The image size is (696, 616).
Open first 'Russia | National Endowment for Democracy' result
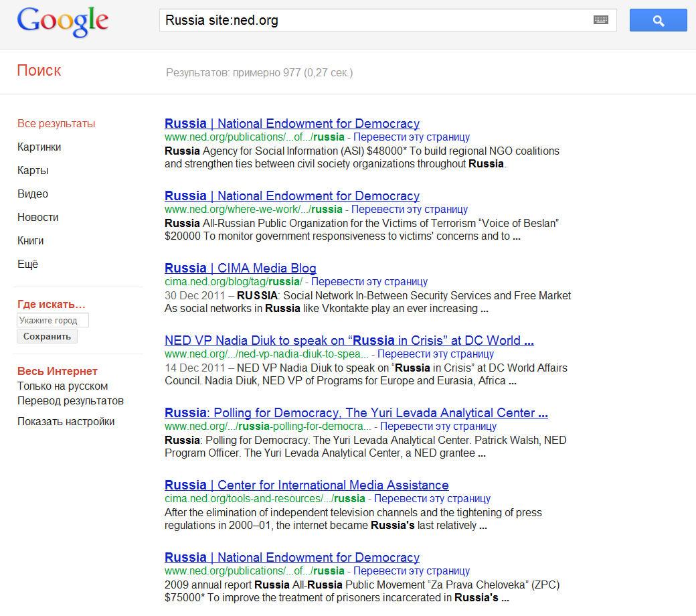292,123
